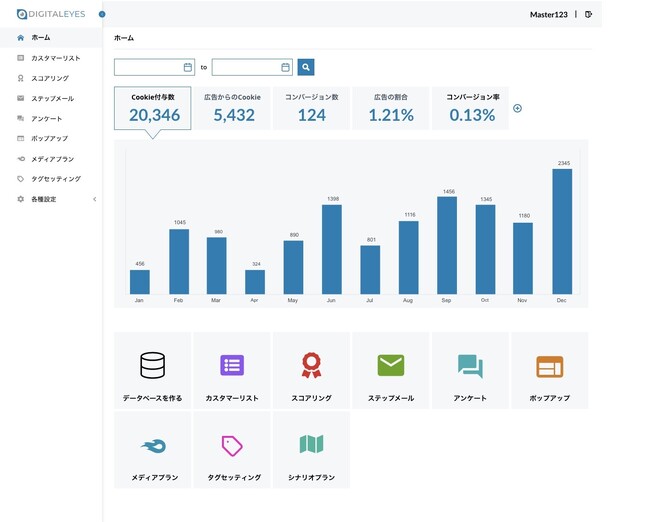Click the blue search button
Image resolution: width=650 pixels, height=522 pixels.
click(x=306, y=67)
